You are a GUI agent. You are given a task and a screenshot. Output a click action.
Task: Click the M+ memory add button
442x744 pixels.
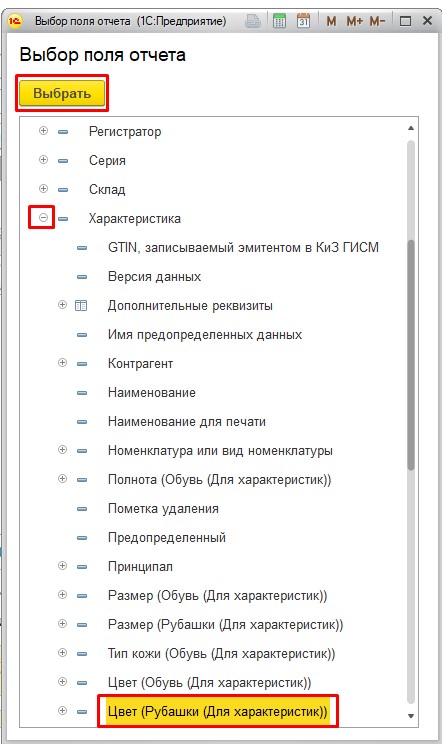[355, 21]
